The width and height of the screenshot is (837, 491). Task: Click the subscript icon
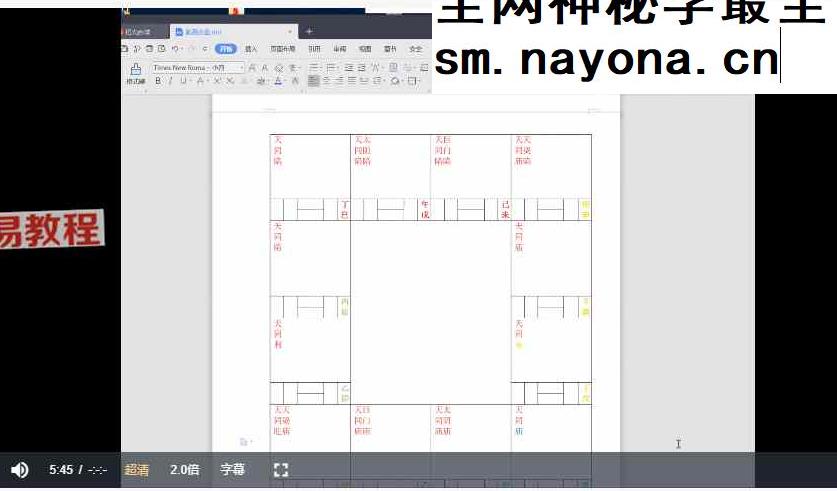230,81
